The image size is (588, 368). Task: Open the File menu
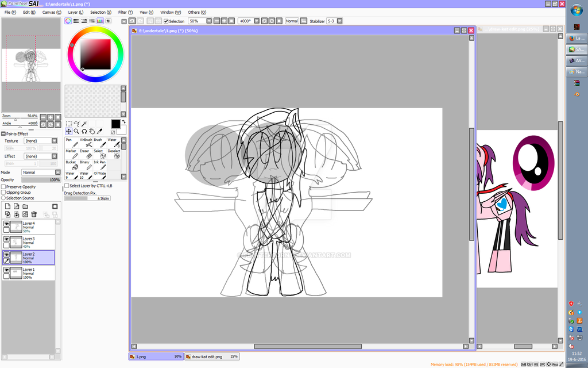pos(10,13)
